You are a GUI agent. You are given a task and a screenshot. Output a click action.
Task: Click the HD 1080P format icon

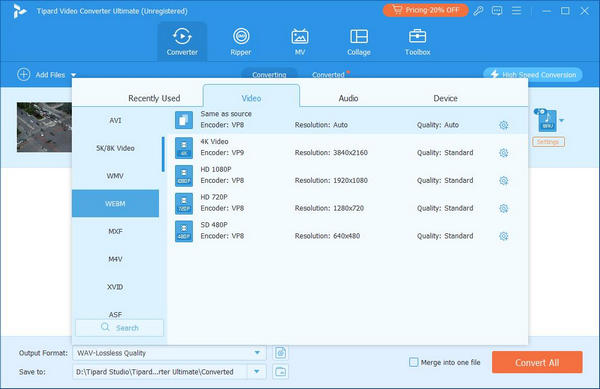coord(184,176)
